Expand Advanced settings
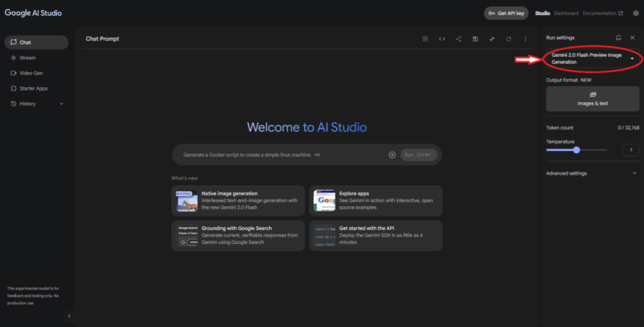The height and width of the screenshot is (327, 644). (x=592, y=174)
